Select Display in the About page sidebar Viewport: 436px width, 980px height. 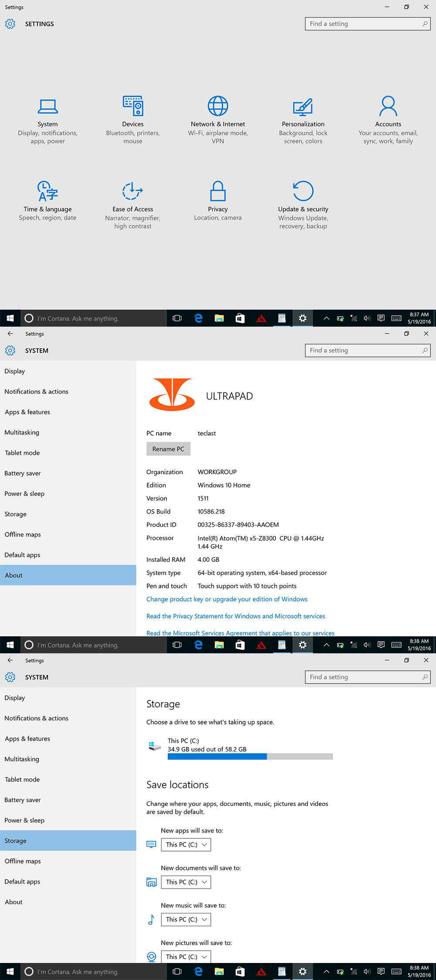pos(68,371)
